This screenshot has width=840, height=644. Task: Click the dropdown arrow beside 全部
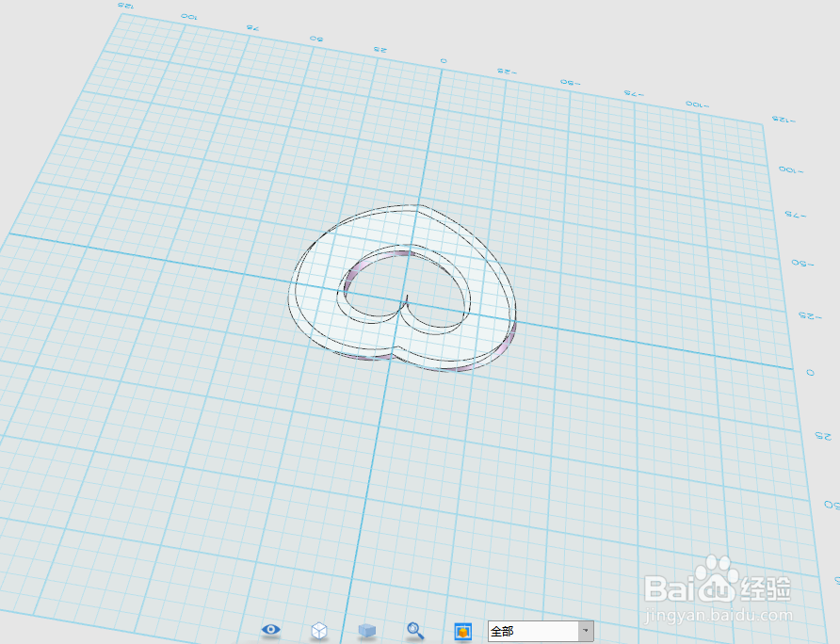(x=586, y=631)
